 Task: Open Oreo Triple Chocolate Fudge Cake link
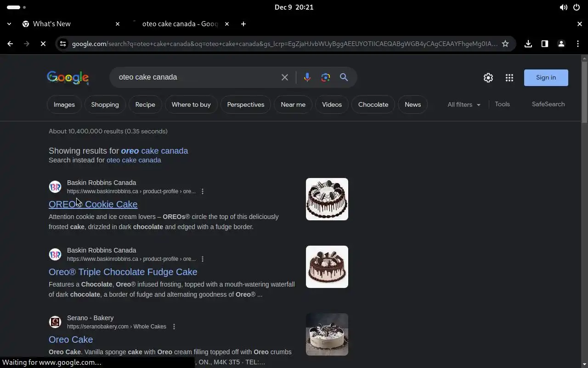click(x=123, y=272)
